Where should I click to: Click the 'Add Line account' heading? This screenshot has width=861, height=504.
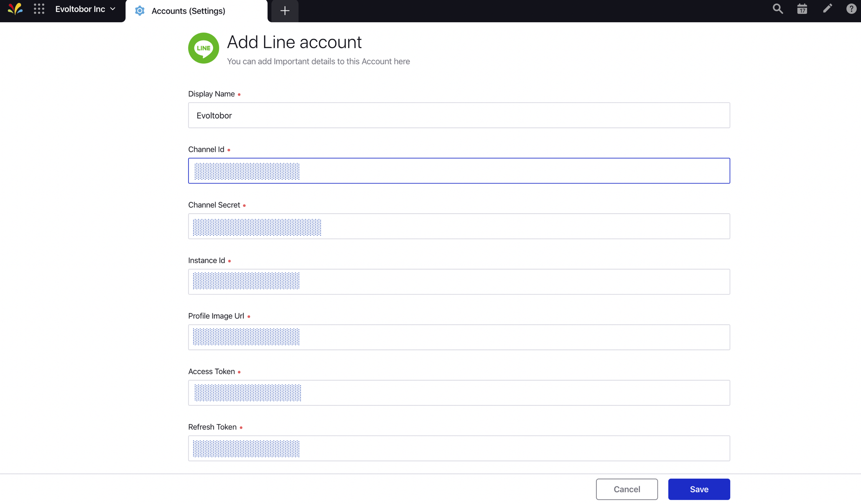294,42
